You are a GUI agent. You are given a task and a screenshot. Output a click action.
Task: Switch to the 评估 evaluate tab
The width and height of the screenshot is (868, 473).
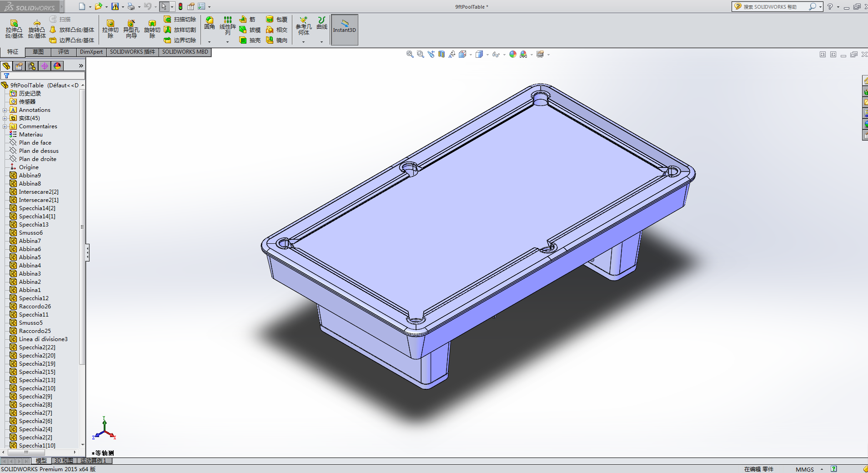coord(64,52)
